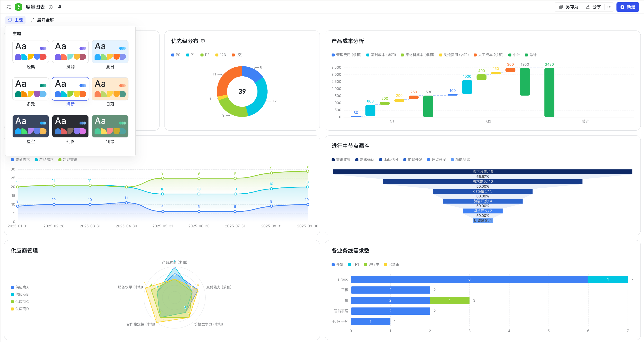Click the 3480 total waterfall bar
This screenshot has height=342, width=644.
tap(549, 93)
